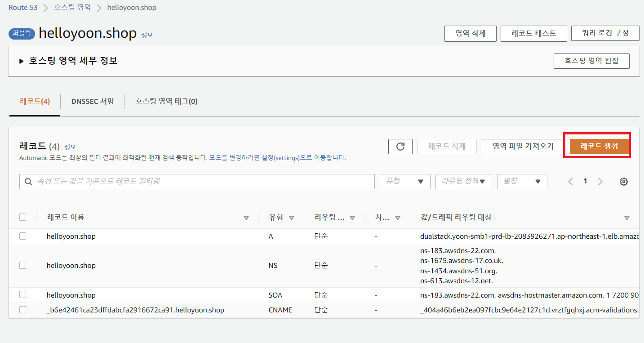Click the dualstack.yoon-smb1-prd-lb value cell
This screenshot has width=644, height=343.
click(529, 236)
